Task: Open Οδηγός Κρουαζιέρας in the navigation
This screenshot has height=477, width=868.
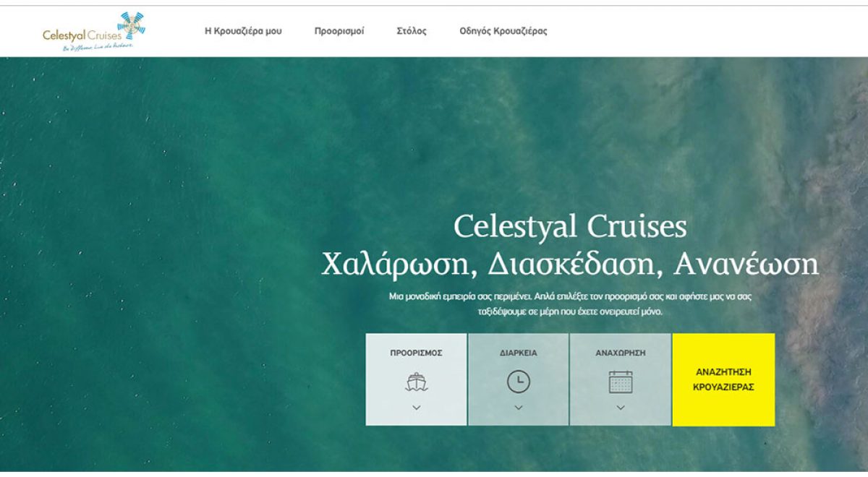Action: coord(503,31)
